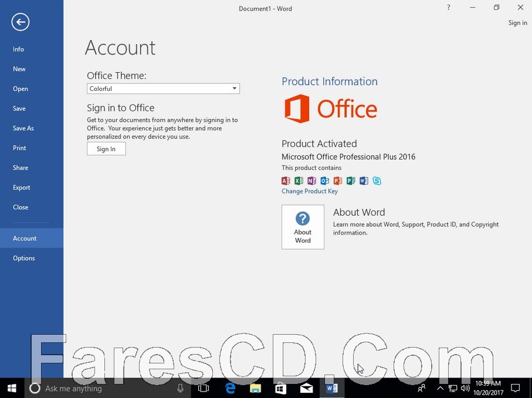Click the Sign In button
Image resolution: width=532 pixels, height=398 pixels.
[106, 149]
